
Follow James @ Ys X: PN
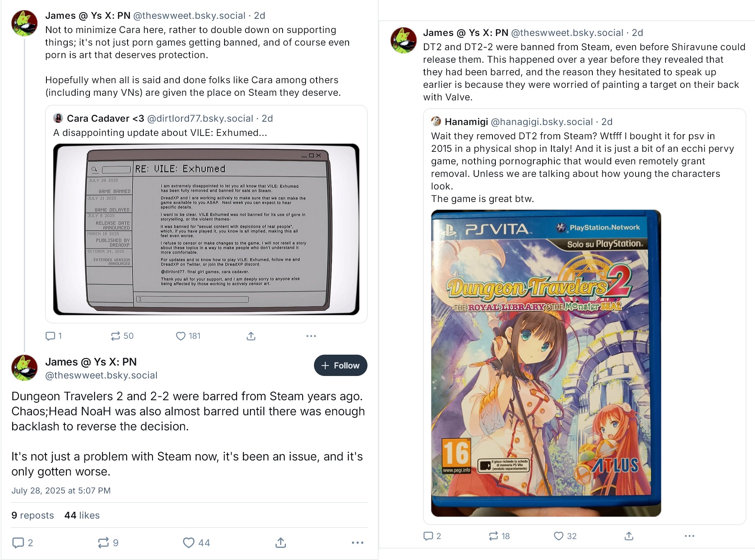(x=340, y=366)
